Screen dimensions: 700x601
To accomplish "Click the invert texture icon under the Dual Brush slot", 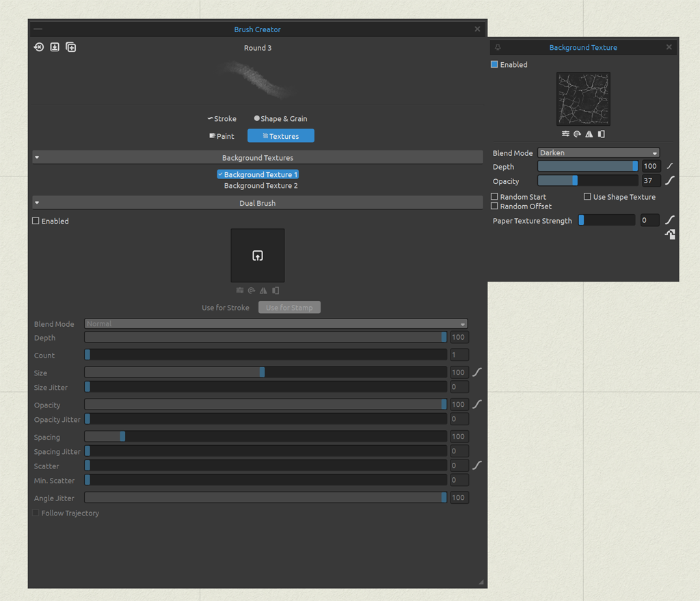I will 275,290.
